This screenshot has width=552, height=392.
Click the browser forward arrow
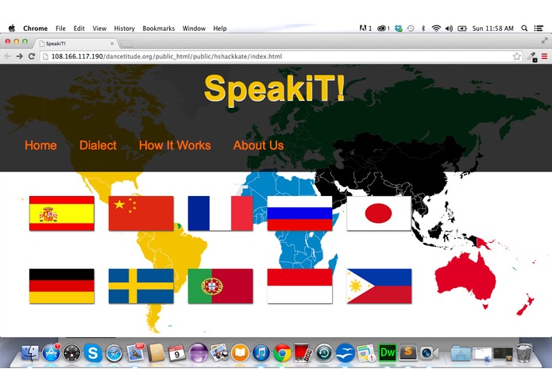[19, 56]
